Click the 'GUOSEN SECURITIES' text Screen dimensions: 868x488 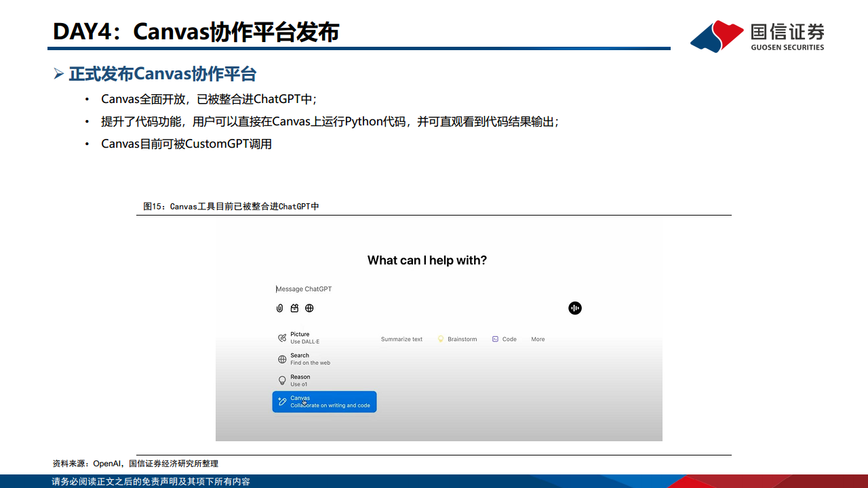click(787, 47)
